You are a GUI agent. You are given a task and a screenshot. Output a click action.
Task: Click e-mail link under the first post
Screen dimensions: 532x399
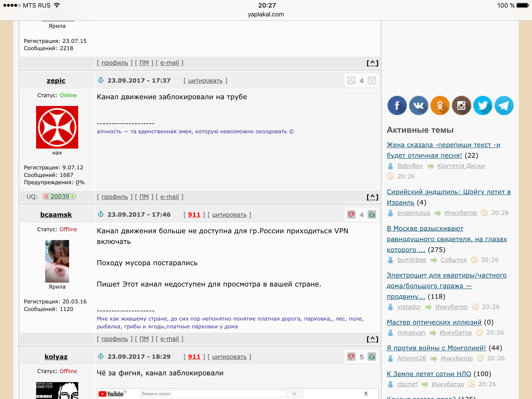tap(170, 63)
